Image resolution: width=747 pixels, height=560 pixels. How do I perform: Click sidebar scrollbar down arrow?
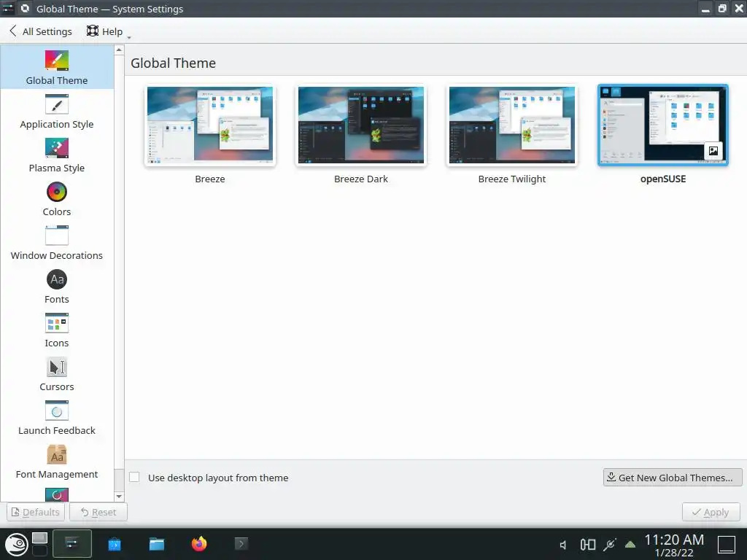pos(119,496)
